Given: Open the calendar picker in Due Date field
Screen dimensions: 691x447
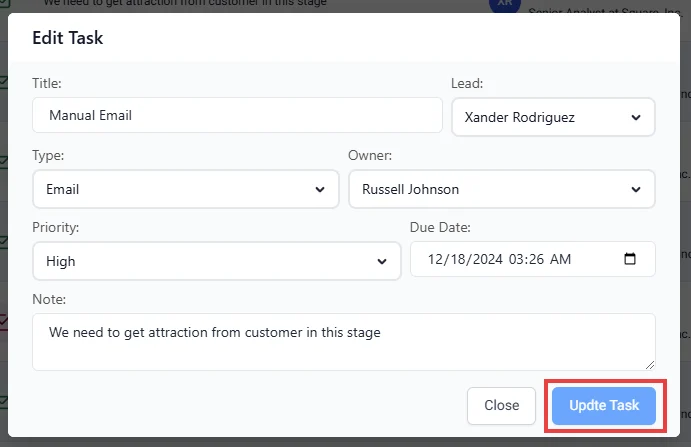Looking at the screenshot, I should tap(630, 259).
